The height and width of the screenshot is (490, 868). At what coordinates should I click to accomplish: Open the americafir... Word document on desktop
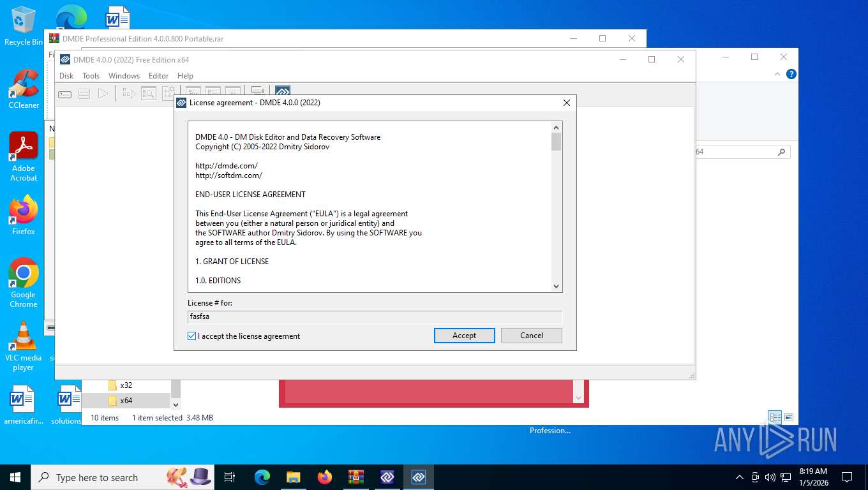23,405
